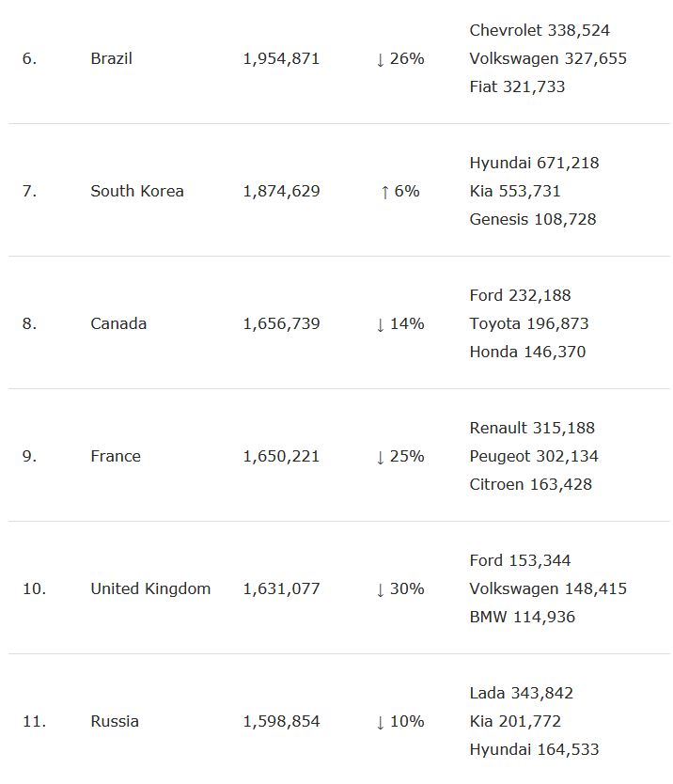Image resolution: width=673 pixels, height=784 pixels.
Task: Click the BMW 114,936 brand entry
Action: (x=522, y=617)
